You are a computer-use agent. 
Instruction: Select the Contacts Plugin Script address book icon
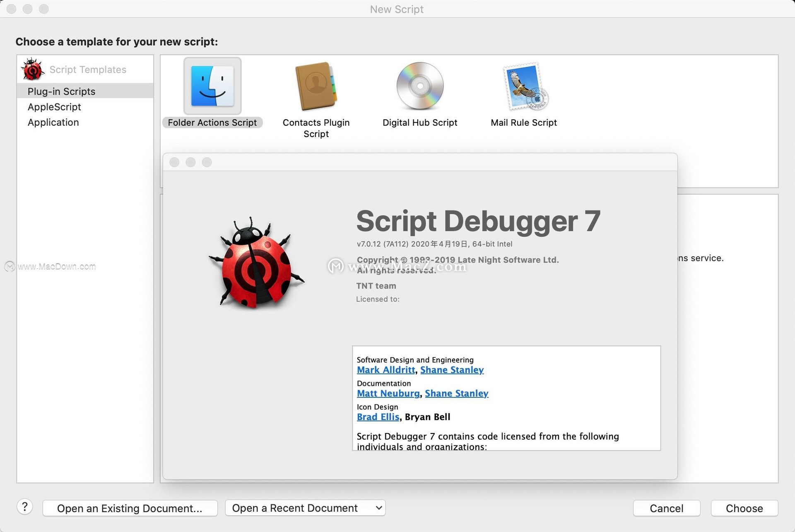pos(316,86)
